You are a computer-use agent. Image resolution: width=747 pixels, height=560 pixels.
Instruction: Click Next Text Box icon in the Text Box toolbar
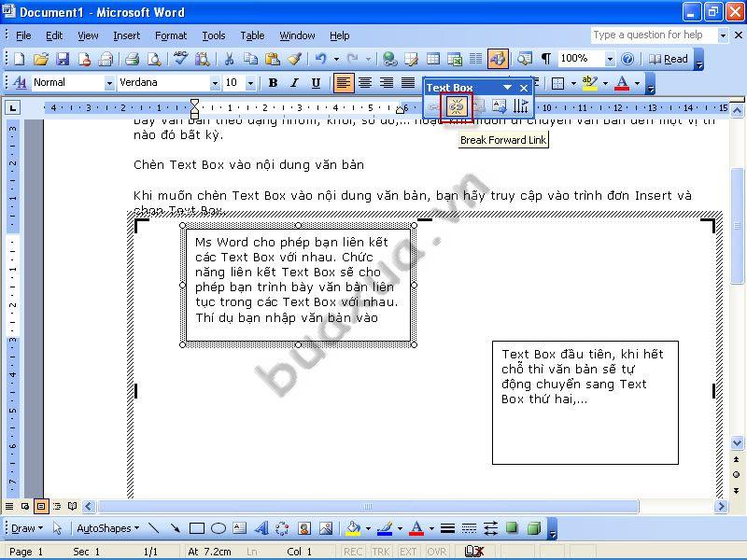coord(499,106)
